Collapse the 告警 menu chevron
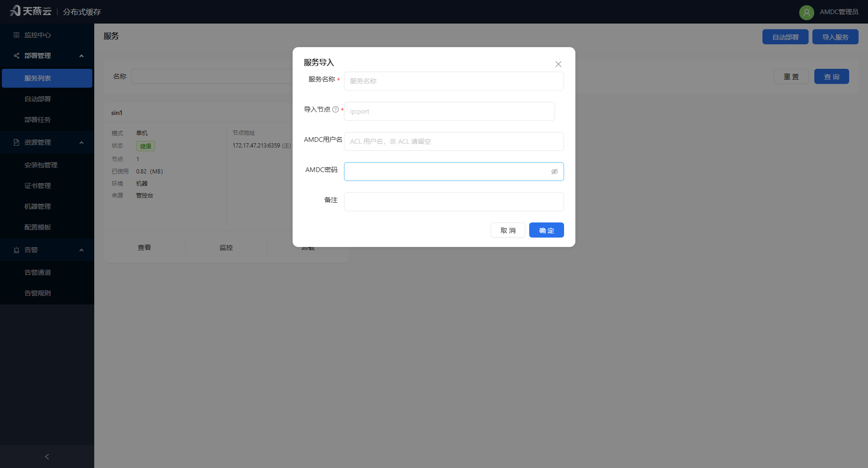This screenshot has height=468, width=868. (x=82, y=250)
